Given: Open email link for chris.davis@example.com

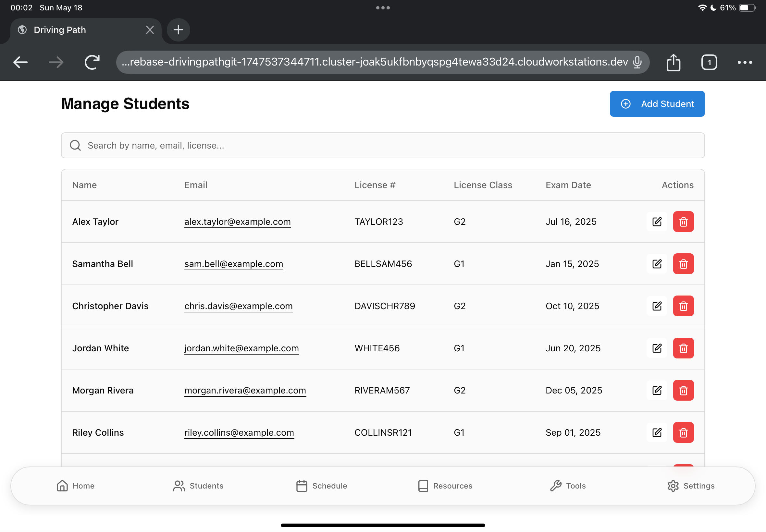Looking at the screenshot, I should pos(239,306).
